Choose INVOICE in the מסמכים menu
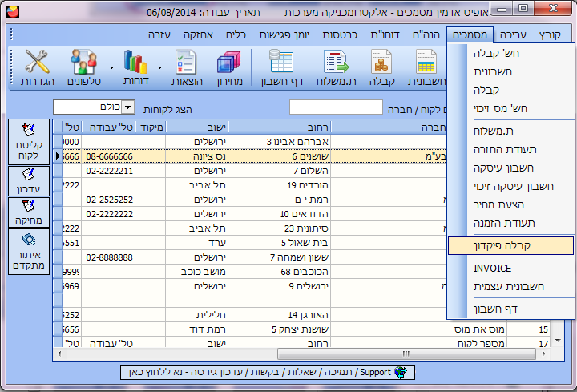This screenshot has width=577, height=392. (492, 269)
